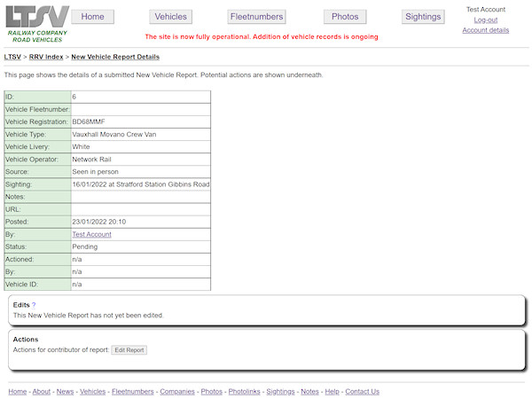
Task: Go to the Fleetnumbers tab
Action: click(256, 17)
